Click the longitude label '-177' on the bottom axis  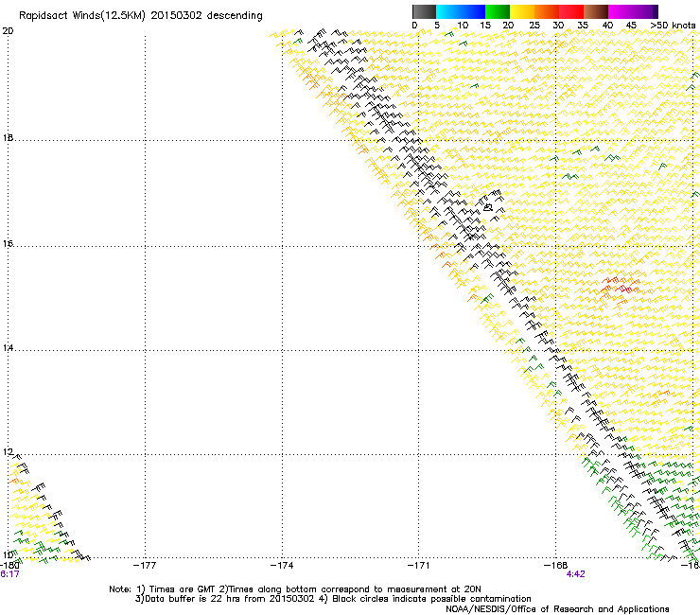tap(145, 566)
